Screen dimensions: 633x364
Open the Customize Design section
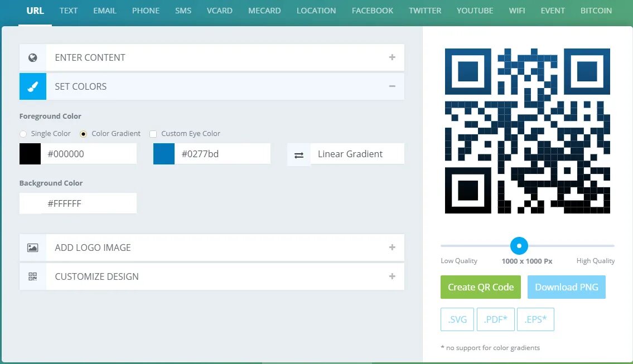click(211, 276)
